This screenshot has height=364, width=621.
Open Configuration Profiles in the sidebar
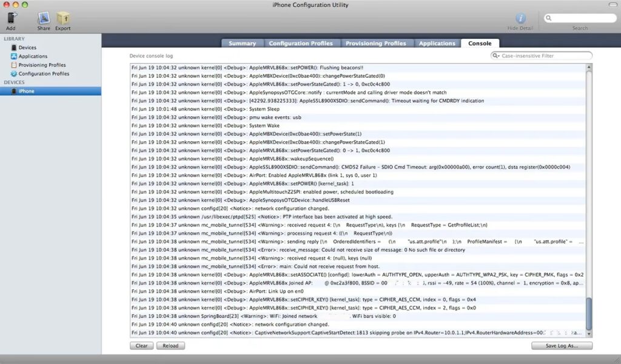coord(43,74)
